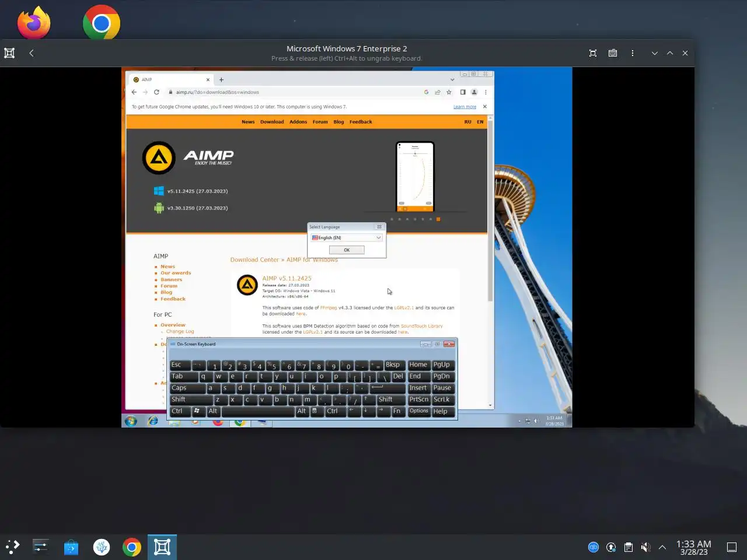Open the Chrome profile avatar

[x=474, y=92]
